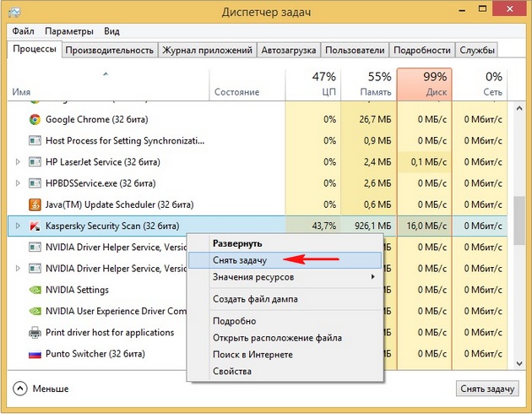Screen dimensions: 532x414
Task: Click the Host Process for Setting Synchronization icon
Action: 35,140
